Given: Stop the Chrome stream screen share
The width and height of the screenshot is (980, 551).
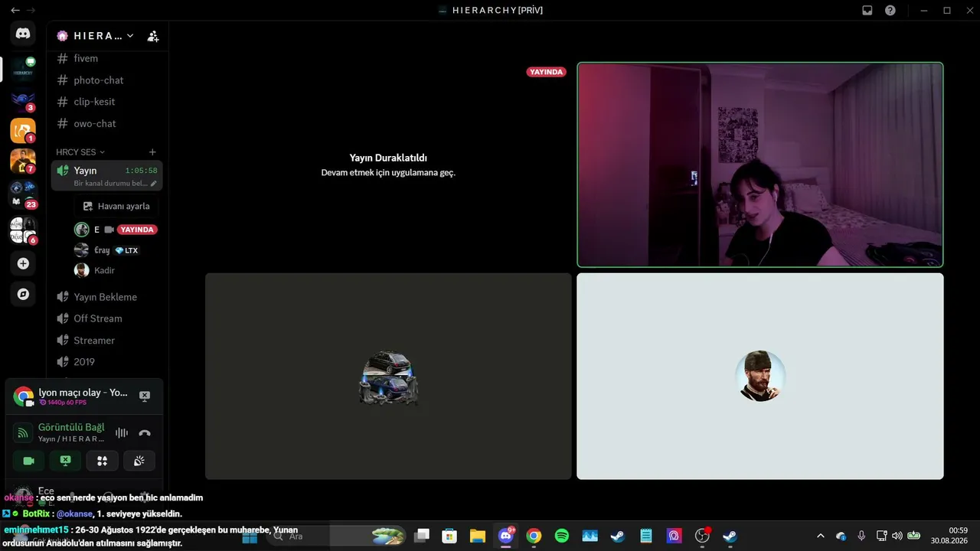Looking at the screenshot, I should 145,396.
